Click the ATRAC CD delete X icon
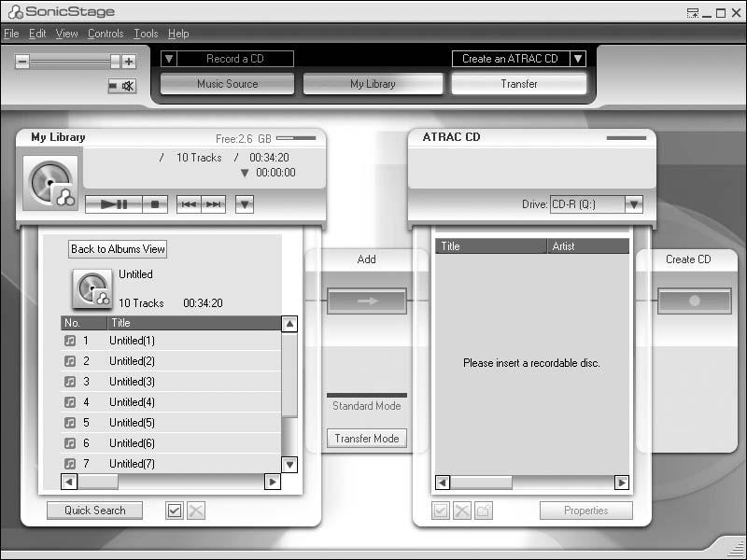747x560 pixels. tap(461, 511)
